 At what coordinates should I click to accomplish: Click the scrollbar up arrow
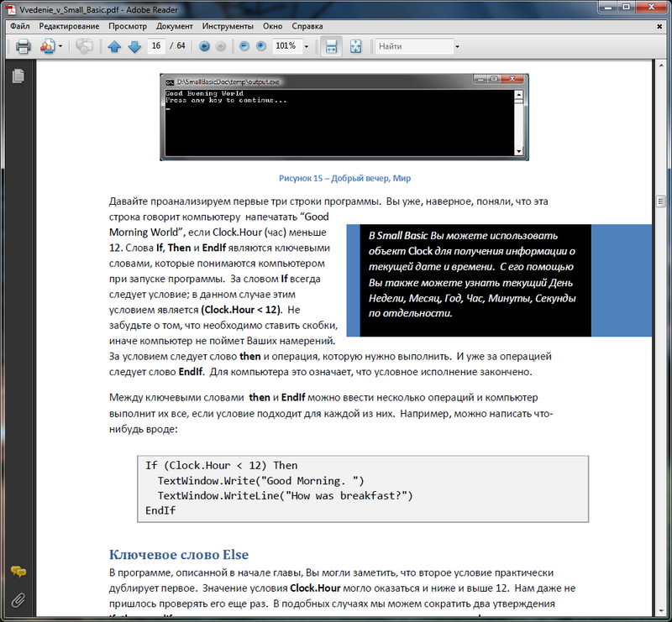click(660, 65)
